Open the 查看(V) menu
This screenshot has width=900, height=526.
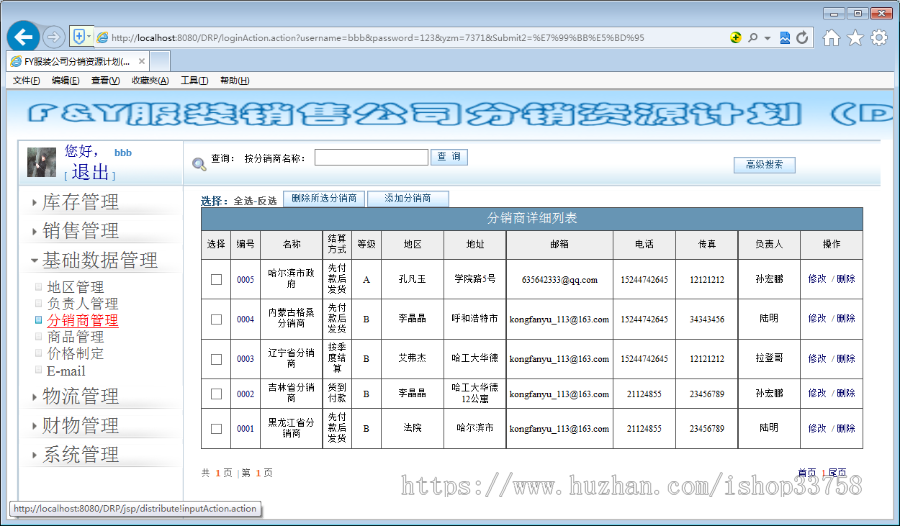pyautogui.click(x=106, y=80)
